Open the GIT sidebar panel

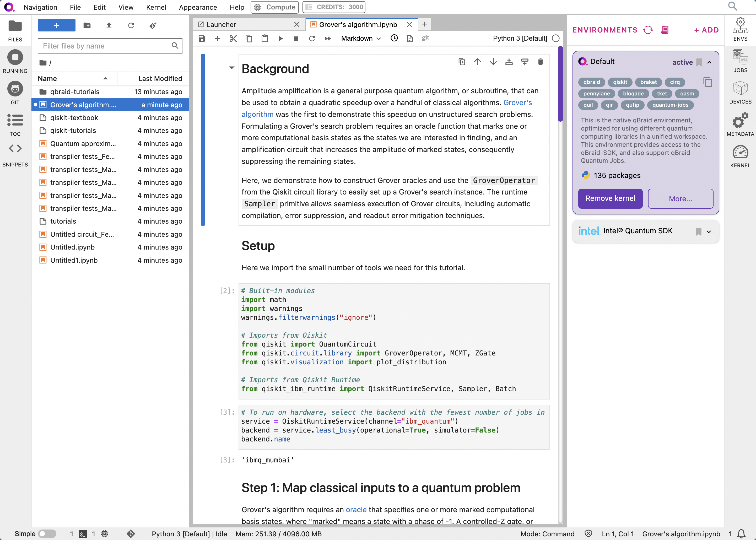pos(15,93)
